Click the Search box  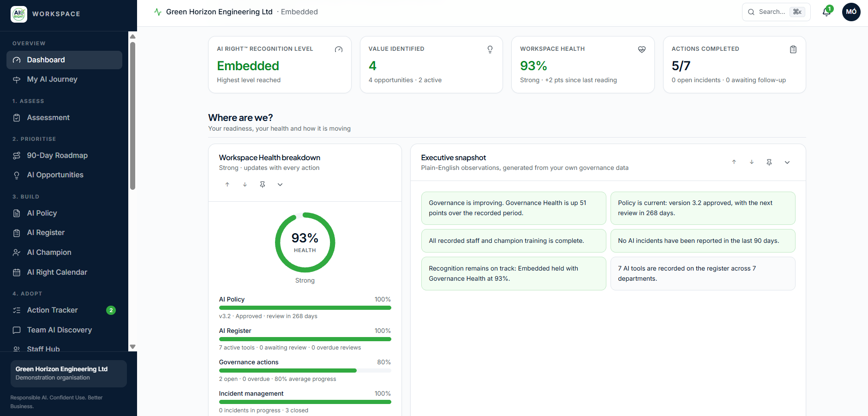point(776,12)
